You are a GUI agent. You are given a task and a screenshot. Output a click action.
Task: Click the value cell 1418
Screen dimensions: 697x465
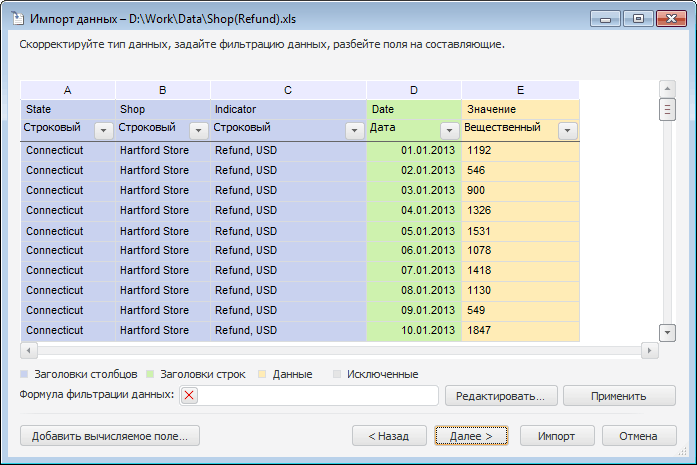(521, 271)
